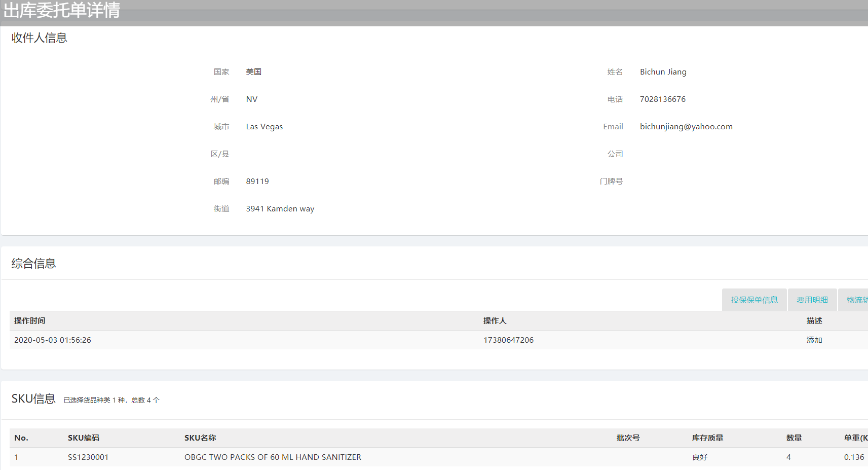Open the 投保保单信息 tab
The height and width of the screenshot is (470, 868).
click(754, 300)
